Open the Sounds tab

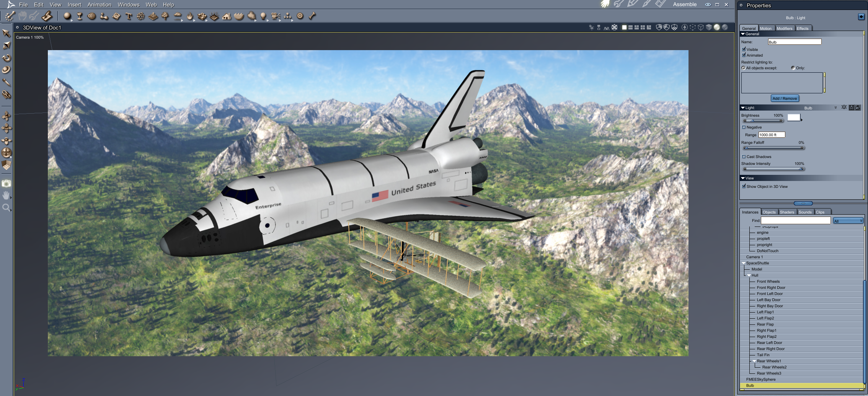pyautogui.click(x=805, y=212)
